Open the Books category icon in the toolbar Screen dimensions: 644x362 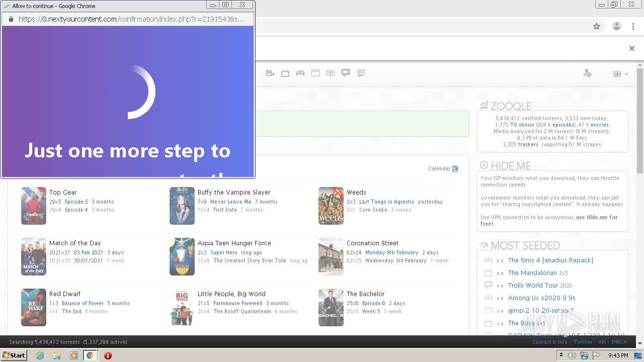click(331, 73)
